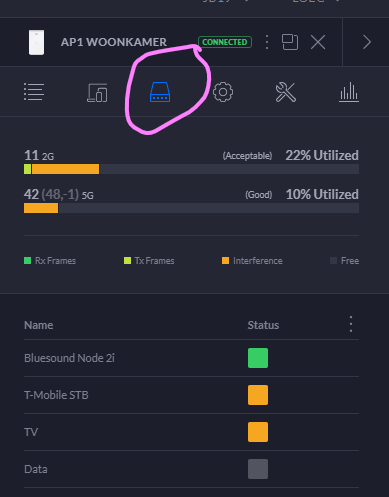Open the device header kebab menu
The height and width of the screenshot is (497, 389).
pos(267,42)
